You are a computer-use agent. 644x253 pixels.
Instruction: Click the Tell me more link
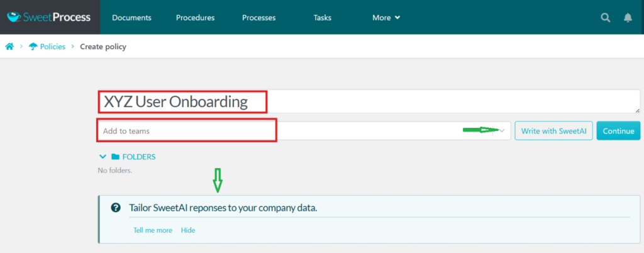153,230
